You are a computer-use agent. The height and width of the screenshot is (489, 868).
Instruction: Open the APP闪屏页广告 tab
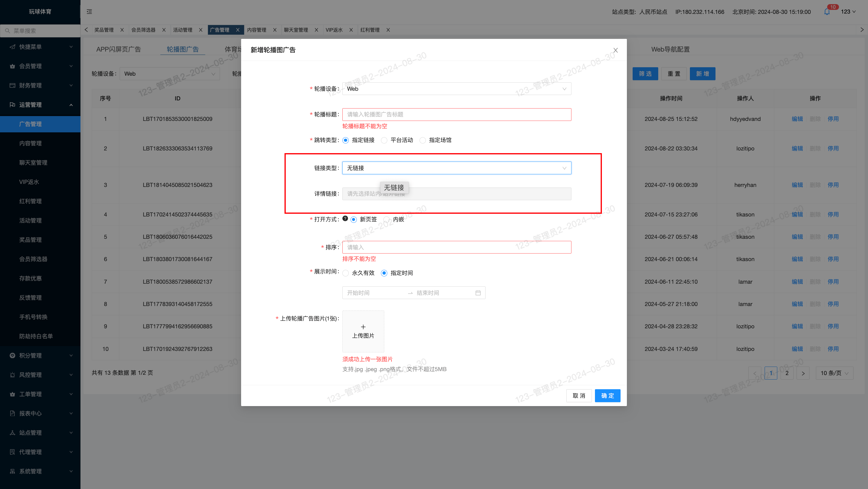click(119, 49)
